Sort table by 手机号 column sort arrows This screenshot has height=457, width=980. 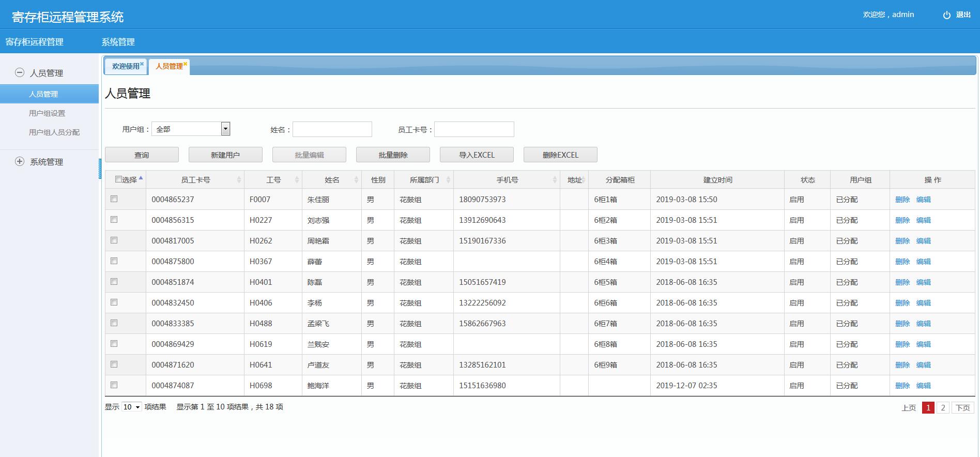(x=555, y=180)
